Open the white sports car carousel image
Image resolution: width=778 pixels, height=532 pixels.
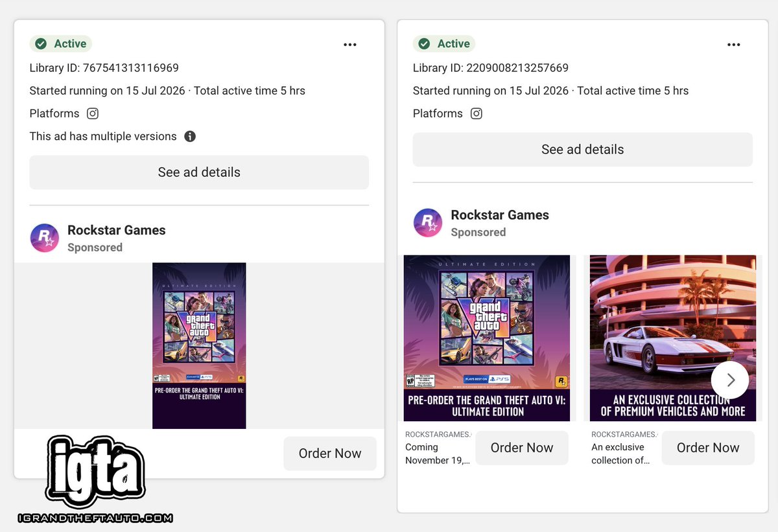673,338
